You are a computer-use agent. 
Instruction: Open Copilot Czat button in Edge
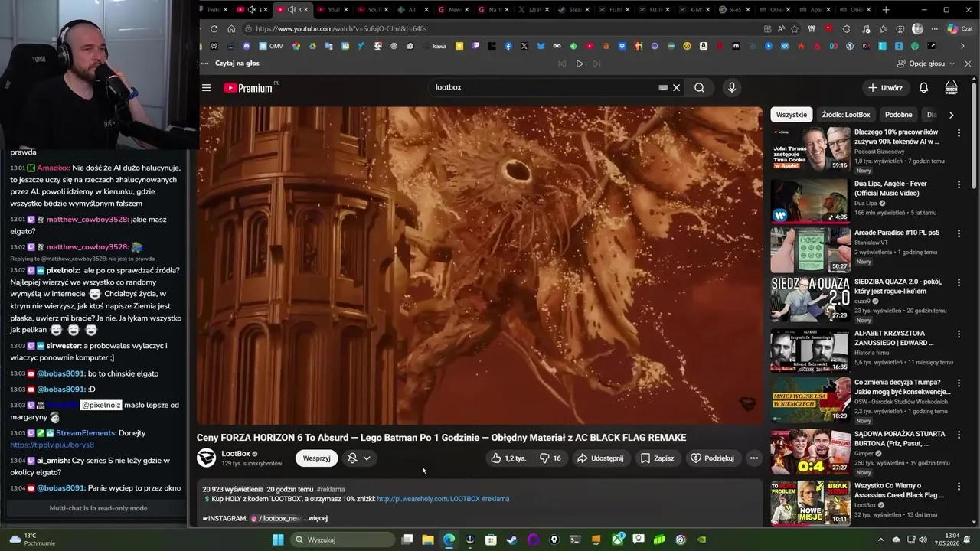(959, 28)
